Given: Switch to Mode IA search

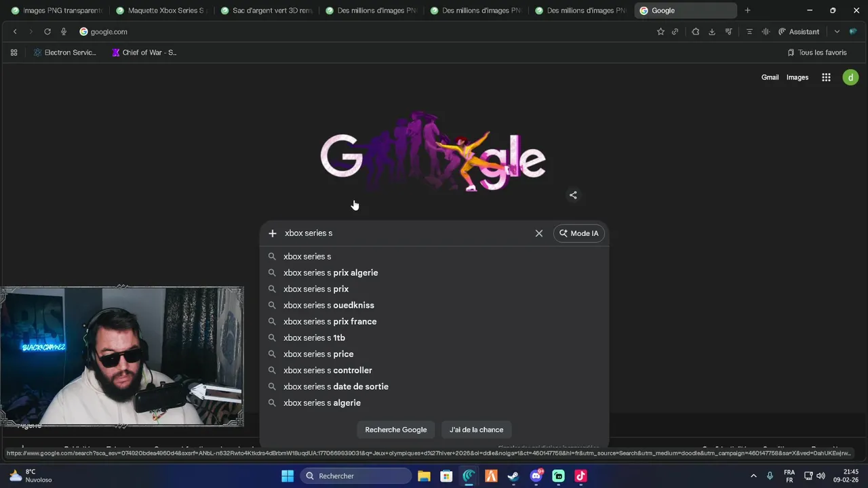Looking at the screenshot, I should [579, 233].
